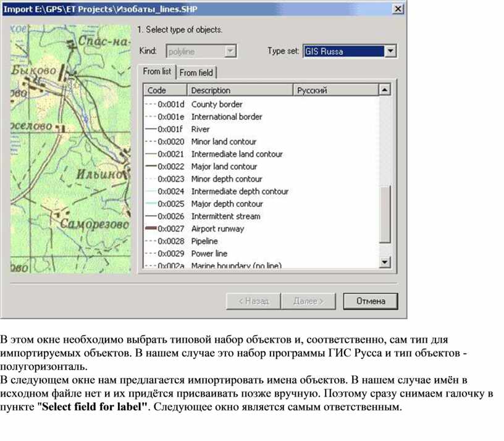
Task: Switch to the From field tab
Action: [196, 73]
